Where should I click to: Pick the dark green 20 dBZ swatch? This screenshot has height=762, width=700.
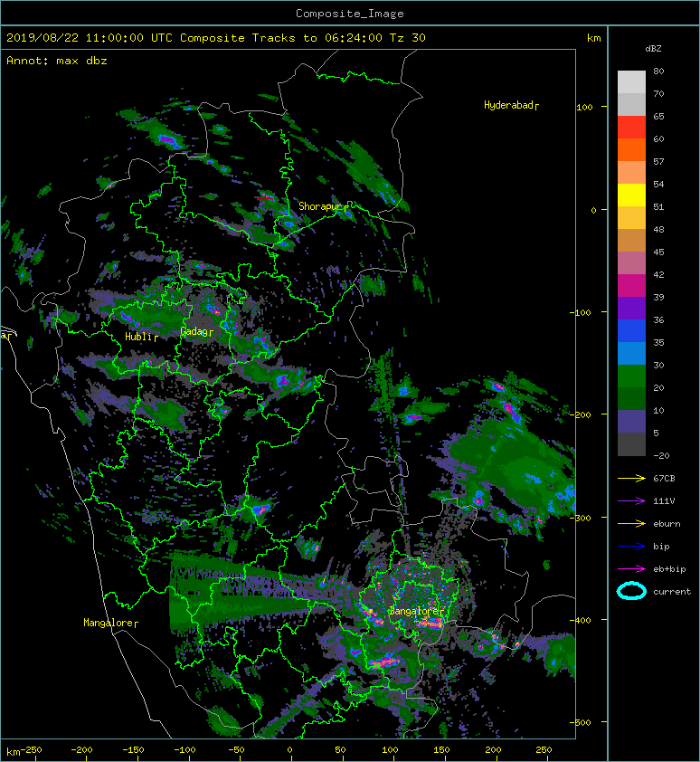[631, 398]
